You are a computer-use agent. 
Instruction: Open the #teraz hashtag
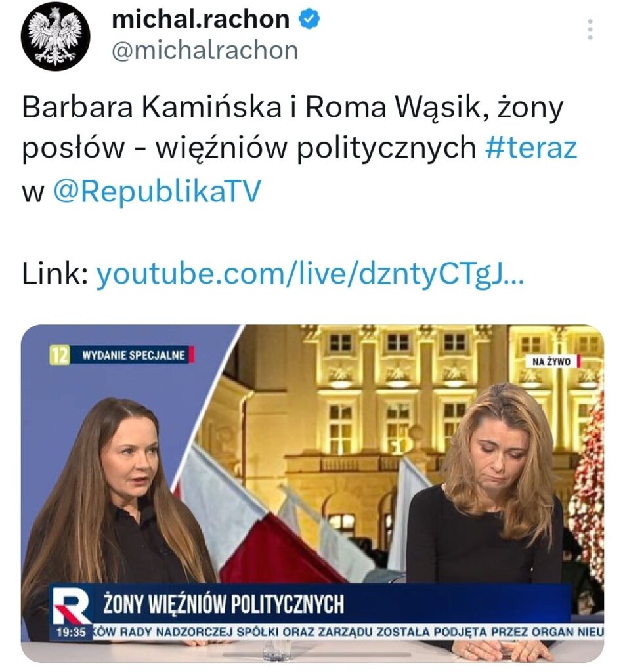tap(532, 148)
